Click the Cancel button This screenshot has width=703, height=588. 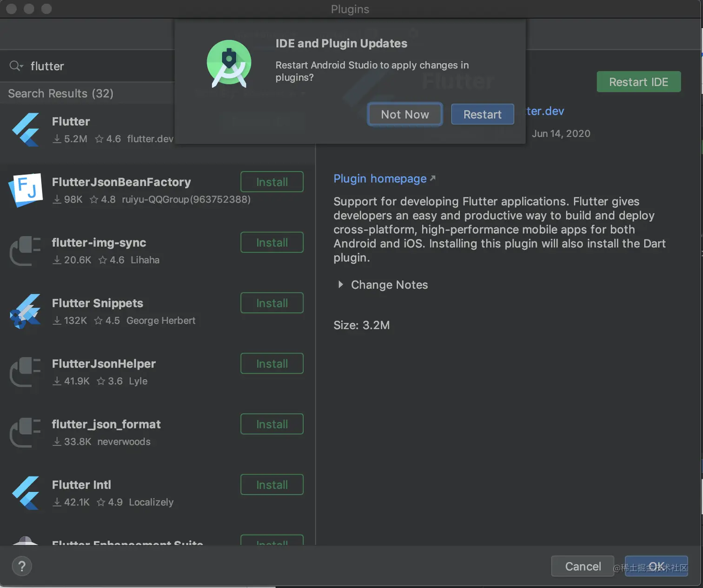[583, 566]
